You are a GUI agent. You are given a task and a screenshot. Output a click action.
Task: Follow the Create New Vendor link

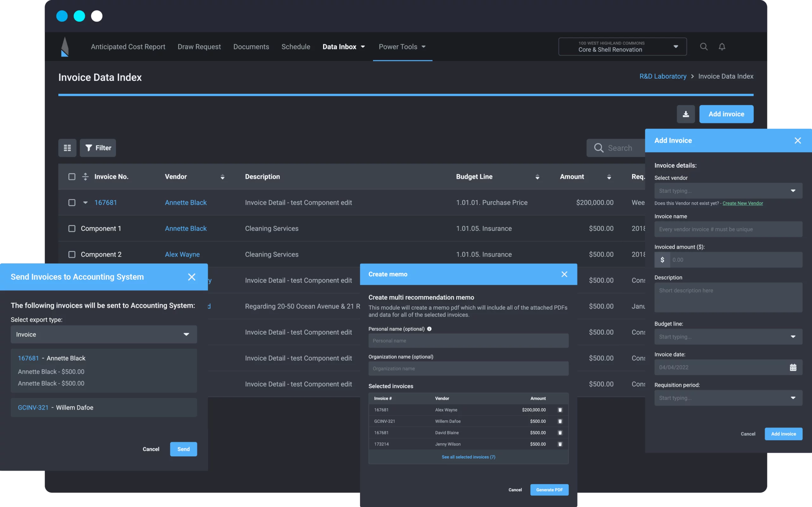pyautogui.click(x=743, y=203)
